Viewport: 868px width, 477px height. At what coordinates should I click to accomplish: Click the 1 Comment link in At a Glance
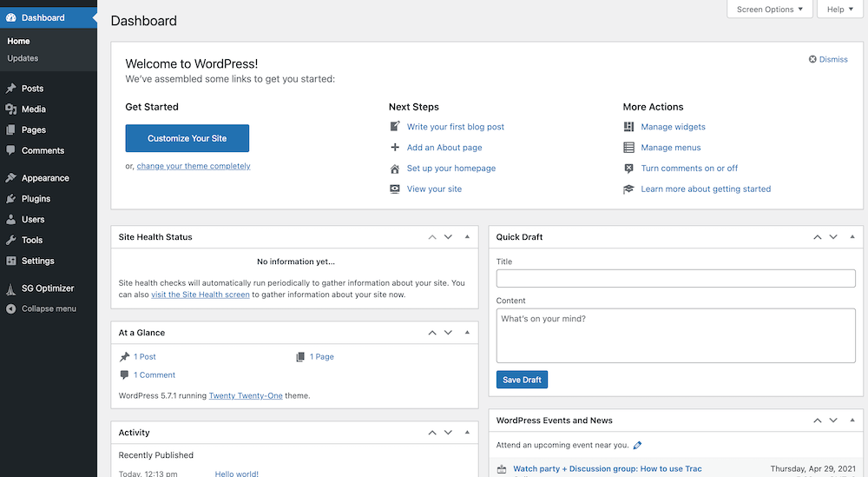(155, 375)
